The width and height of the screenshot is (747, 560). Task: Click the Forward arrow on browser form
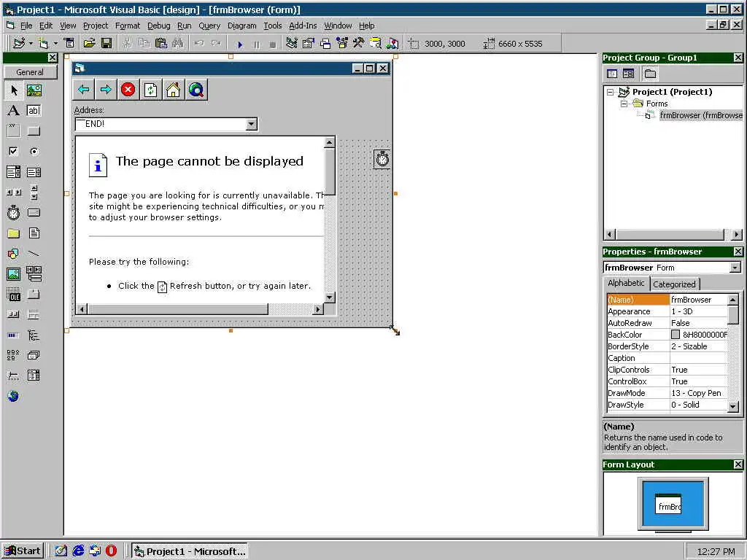pyautogui.click(x=106, y=90)
